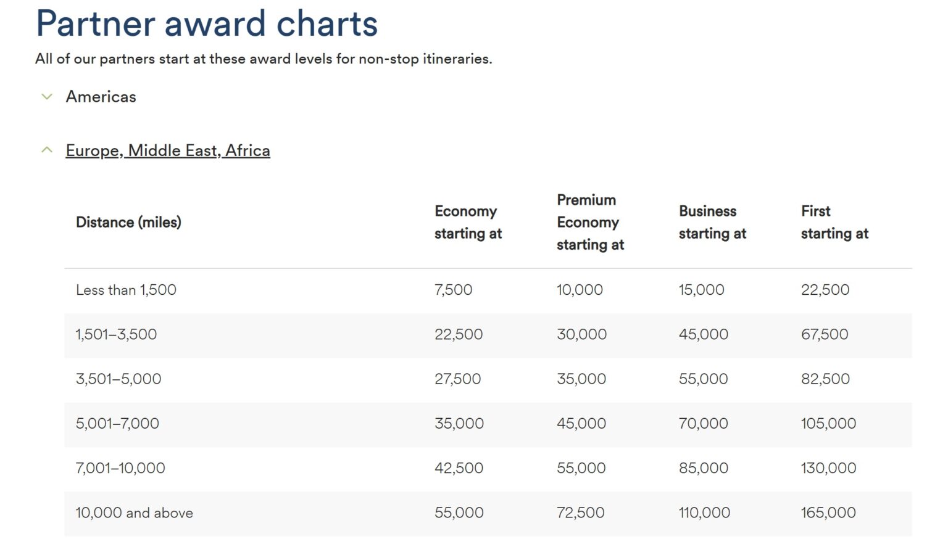Select the 10,000 and above row label
The height and width of the screenshot is (560, 948).
(x=134, y=513)
